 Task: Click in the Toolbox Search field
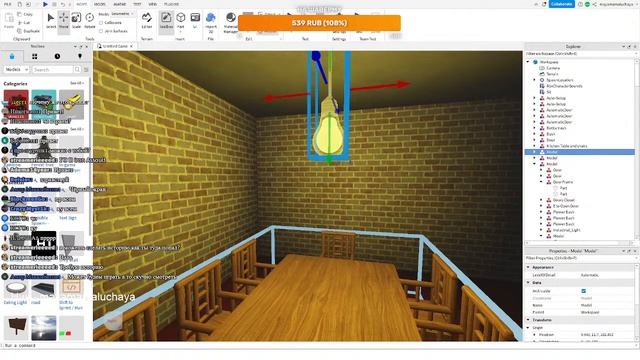tap(52, 70)
